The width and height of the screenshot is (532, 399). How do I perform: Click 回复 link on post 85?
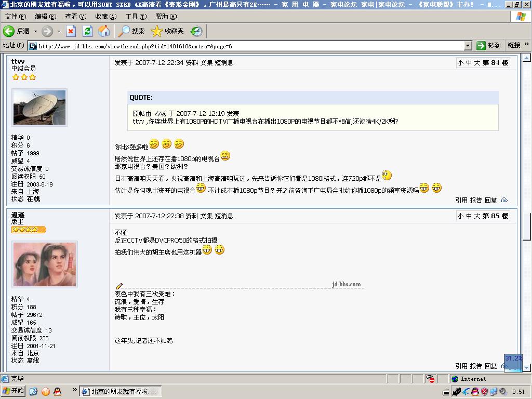[490, 366]
